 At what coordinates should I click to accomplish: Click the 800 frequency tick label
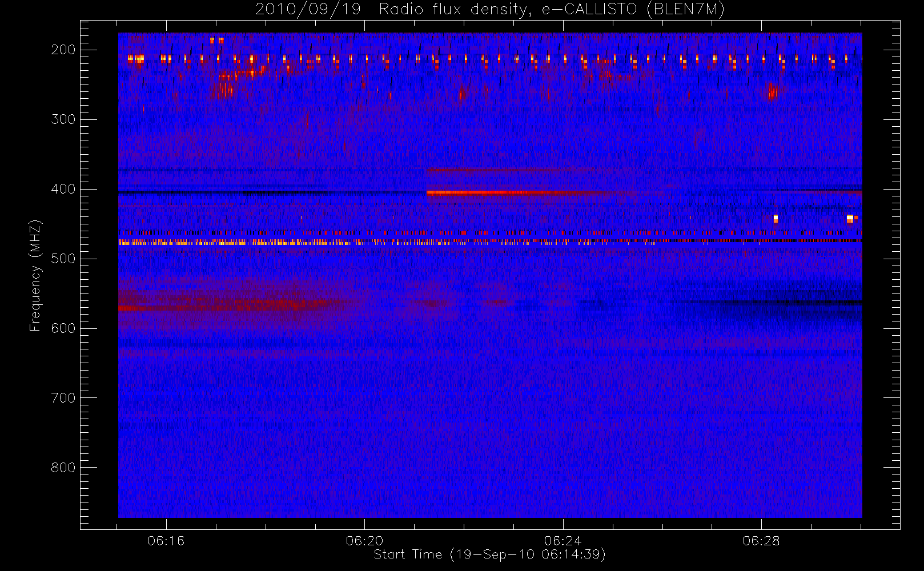tap(63, 468)
